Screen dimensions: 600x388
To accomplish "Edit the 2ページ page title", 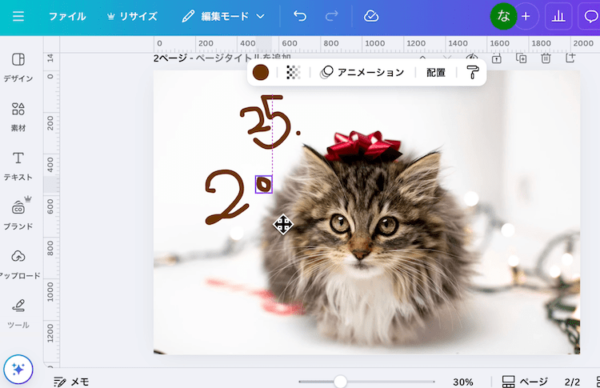I will tap(222, 58).
